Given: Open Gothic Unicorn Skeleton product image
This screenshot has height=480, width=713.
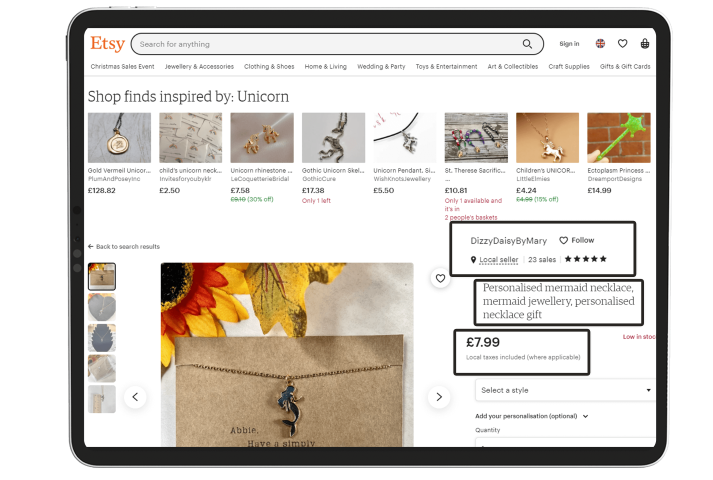Looking at the screenshot, I should coord(333,138).
